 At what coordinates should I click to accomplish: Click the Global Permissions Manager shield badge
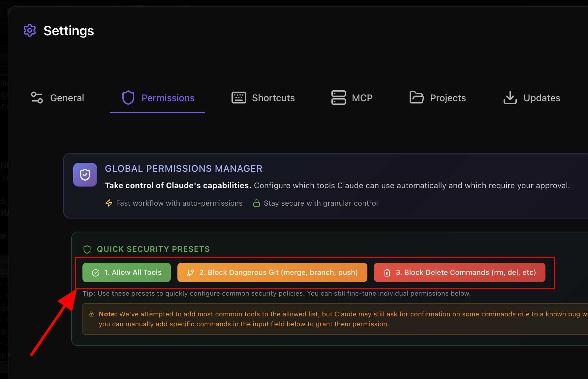85,175
